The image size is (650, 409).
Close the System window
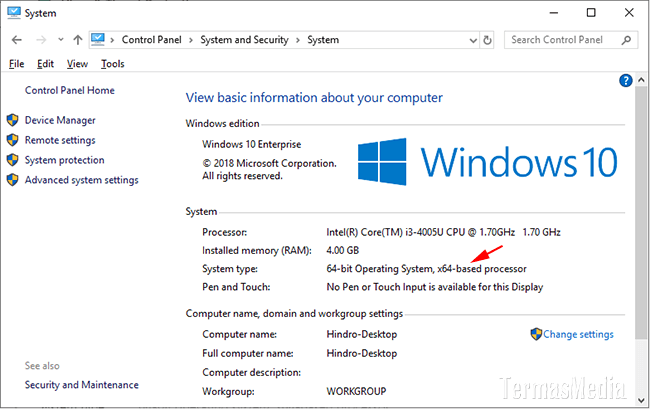[629, 13]
